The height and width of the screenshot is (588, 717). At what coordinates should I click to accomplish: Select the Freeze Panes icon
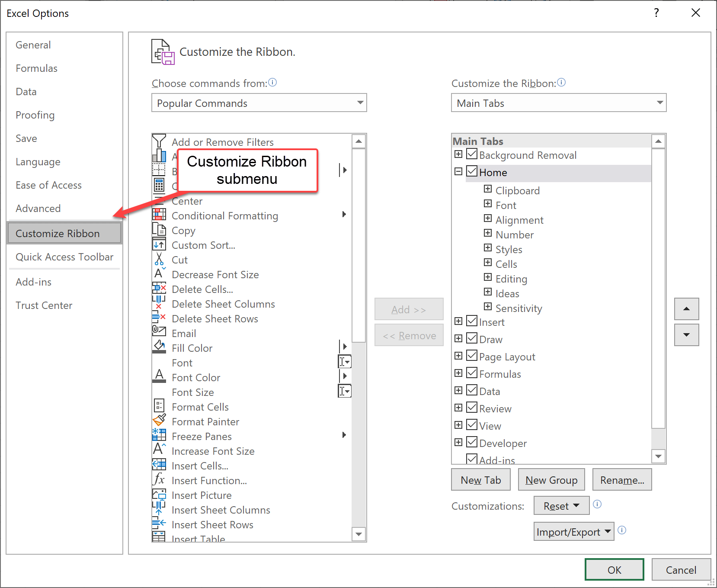coord(159,436)
